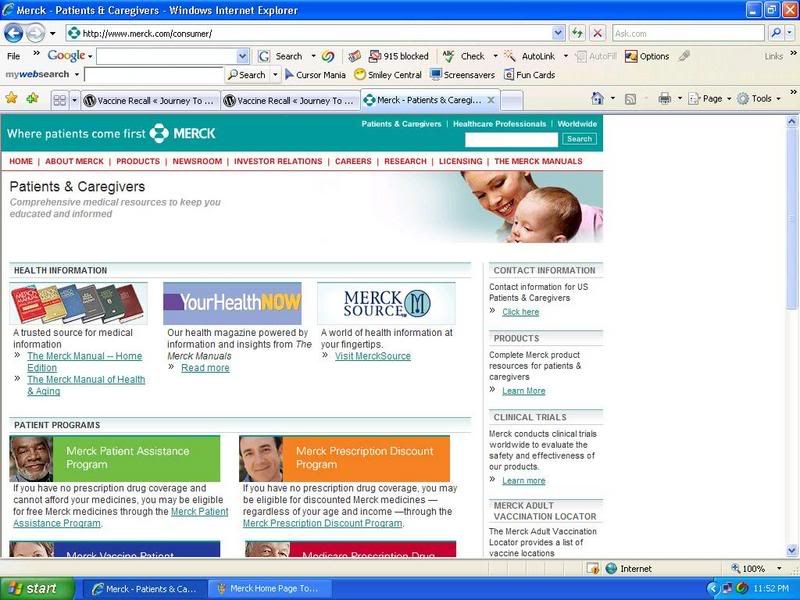Click the Learn more link under Clinical Trials

(523, 481)
